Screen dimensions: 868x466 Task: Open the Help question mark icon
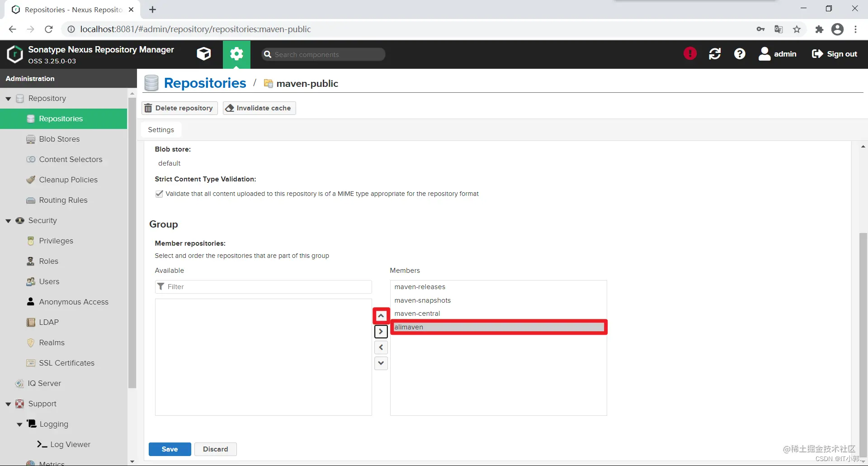click(x=740, y=54)
